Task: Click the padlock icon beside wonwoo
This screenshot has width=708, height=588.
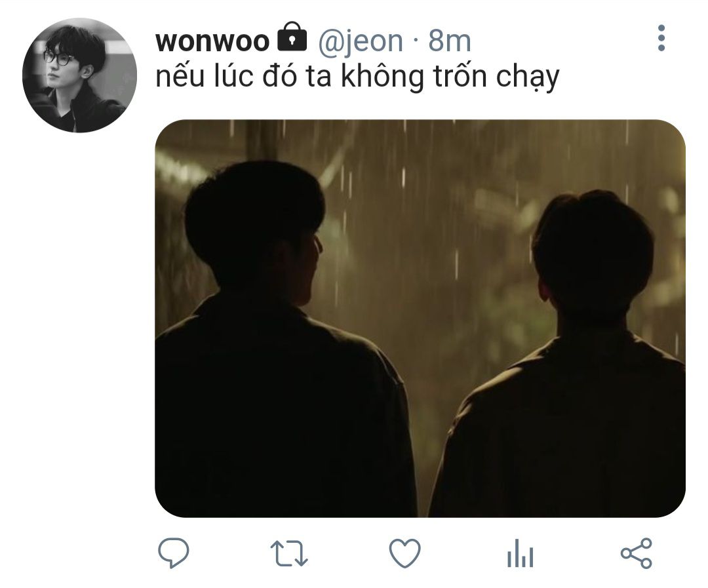Action: point(292,37)
